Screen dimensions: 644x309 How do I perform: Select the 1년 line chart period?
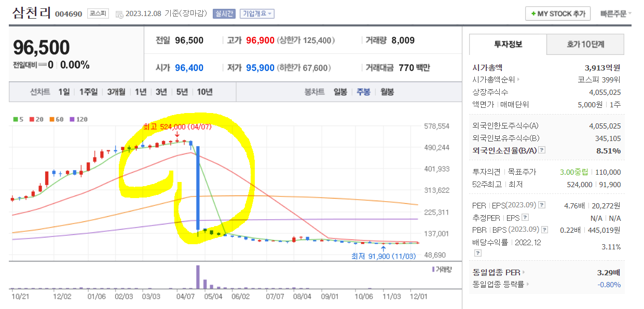point(141,92)
